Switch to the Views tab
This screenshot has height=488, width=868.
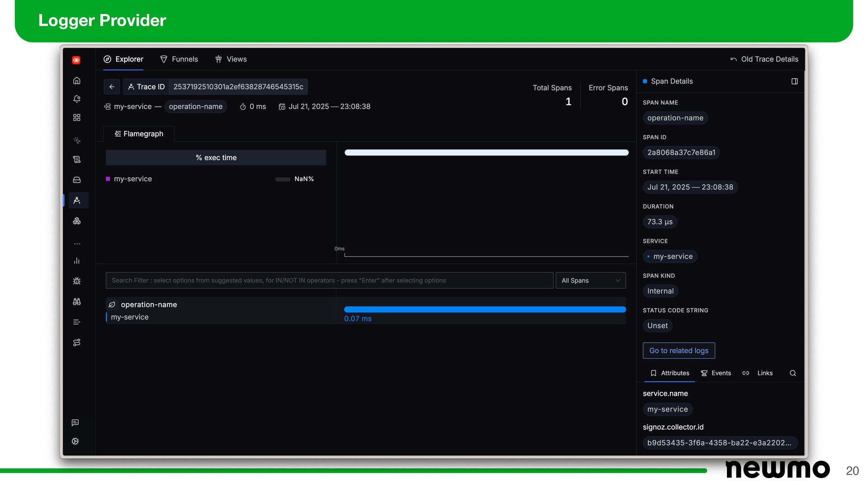(231, 59)
